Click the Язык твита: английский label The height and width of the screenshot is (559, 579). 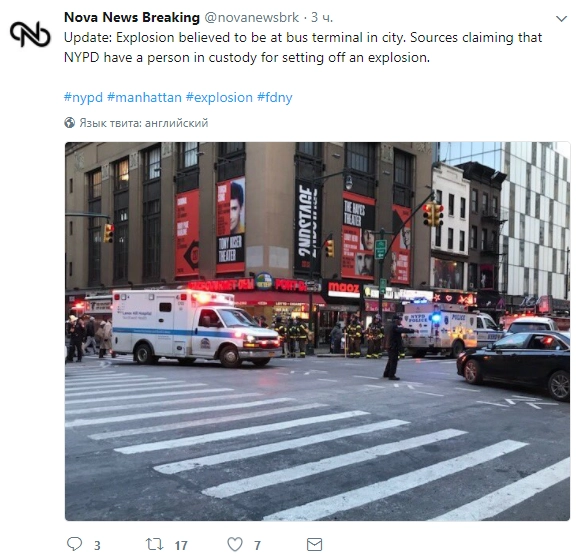[x=144, y=123]
